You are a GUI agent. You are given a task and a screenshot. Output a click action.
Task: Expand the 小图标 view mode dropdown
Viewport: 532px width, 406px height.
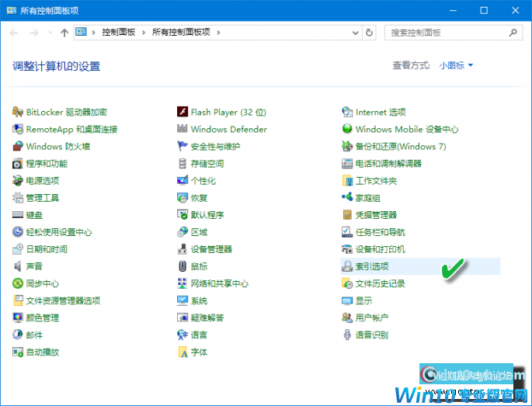pos(456,66)
